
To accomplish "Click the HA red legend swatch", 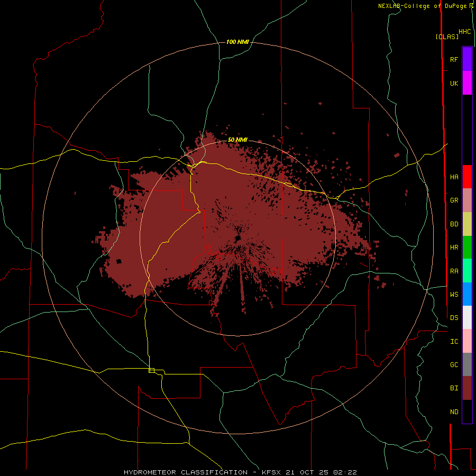I will [x=467, y=177].
